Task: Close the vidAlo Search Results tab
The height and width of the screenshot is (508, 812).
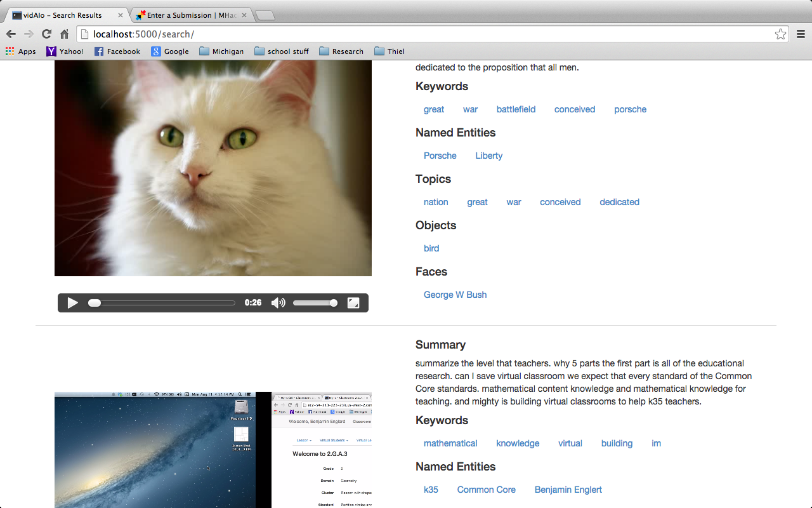Action: 121,15
